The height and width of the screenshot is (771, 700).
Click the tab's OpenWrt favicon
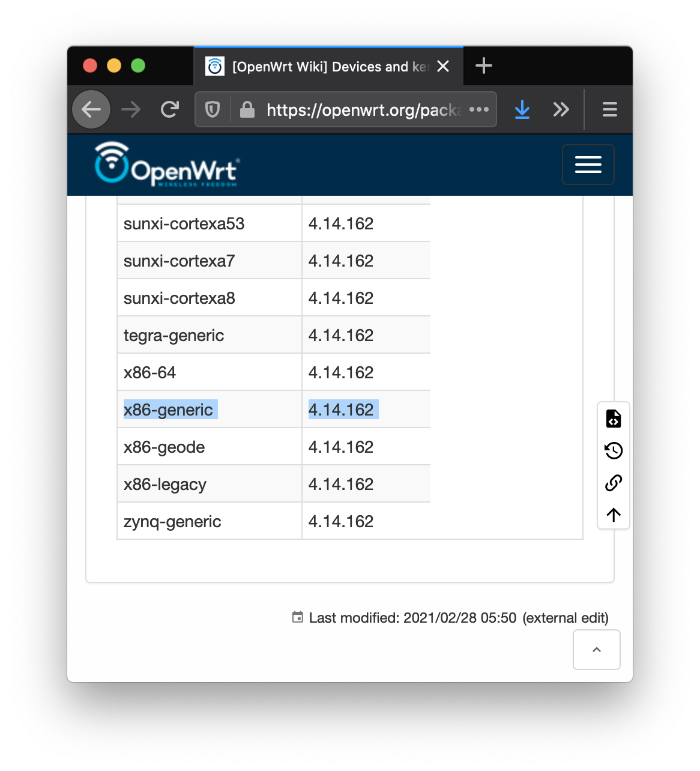215,66
